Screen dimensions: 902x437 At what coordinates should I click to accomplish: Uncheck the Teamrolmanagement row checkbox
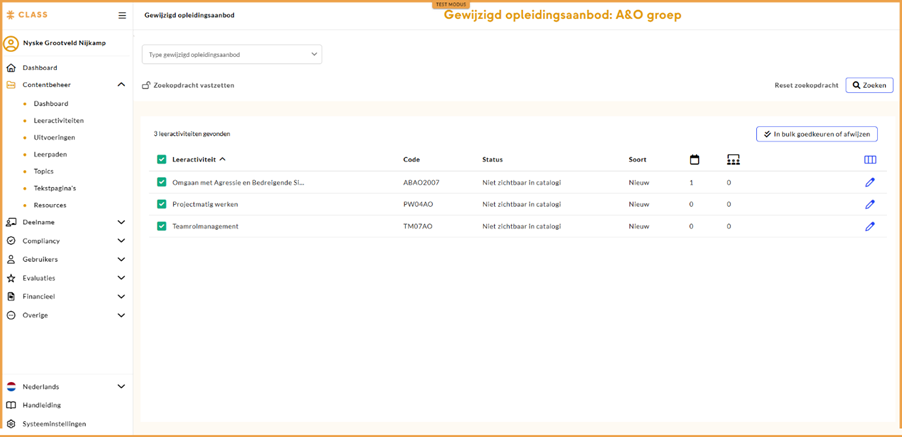162,227
